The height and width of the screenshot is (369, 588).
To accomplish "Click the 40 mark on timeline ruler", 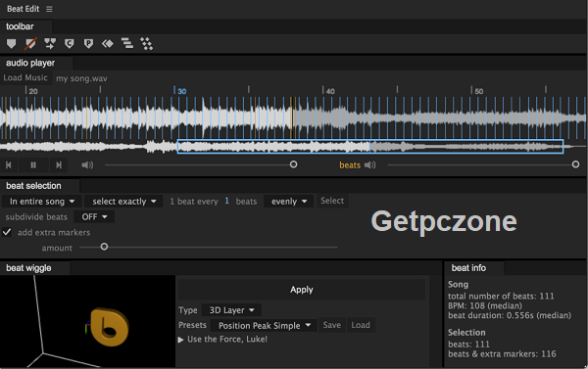I will pyautogui.click(x=329, y=91).
